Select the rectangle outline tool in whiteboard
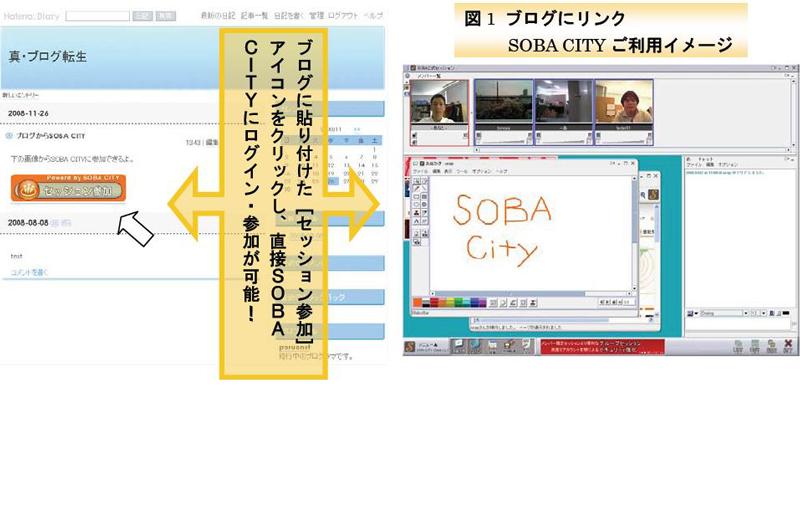Viewport: 800px width, 512px height. click(x=417, y=197)
